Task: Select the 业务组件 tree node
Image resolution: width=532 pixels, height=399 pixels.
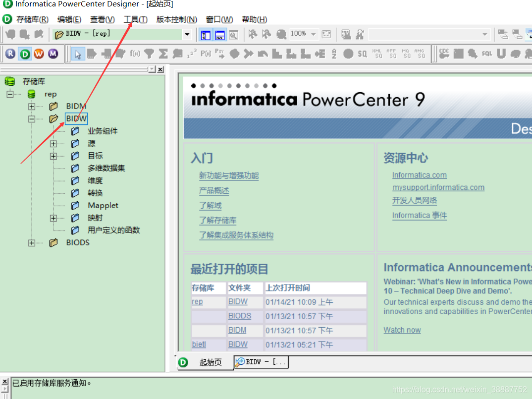Action: [x=103, y=131]
